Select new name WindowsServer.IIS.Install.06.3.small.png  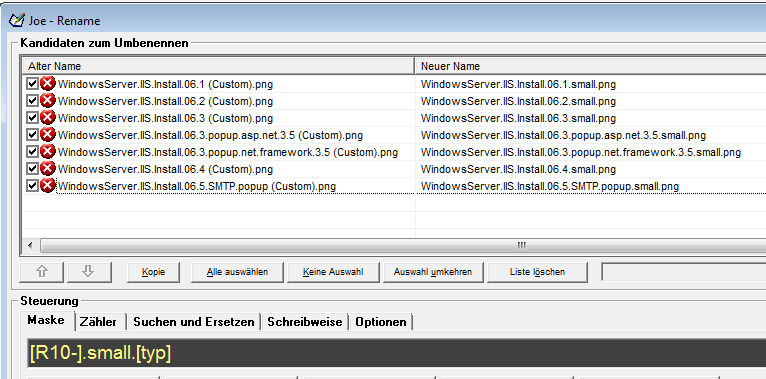(518, 118)
